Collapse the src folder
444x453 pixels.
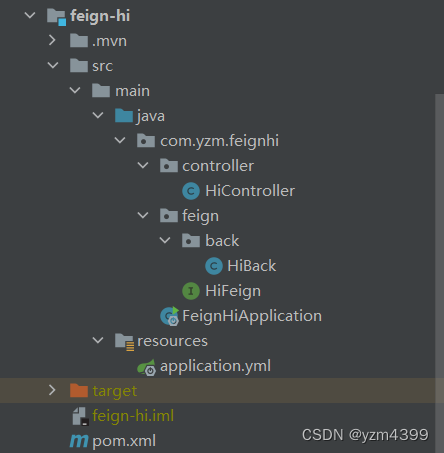point(53,65)
